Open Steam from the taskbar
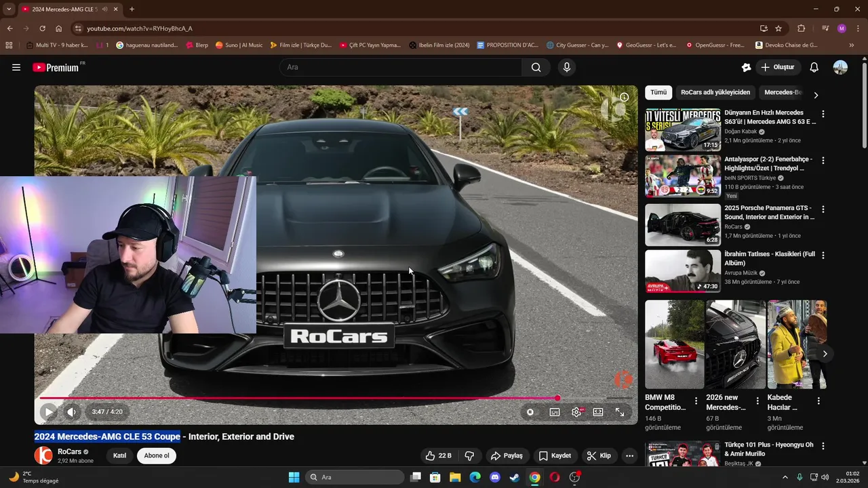The height and width of the screenshot is (488, 868). 515,477
